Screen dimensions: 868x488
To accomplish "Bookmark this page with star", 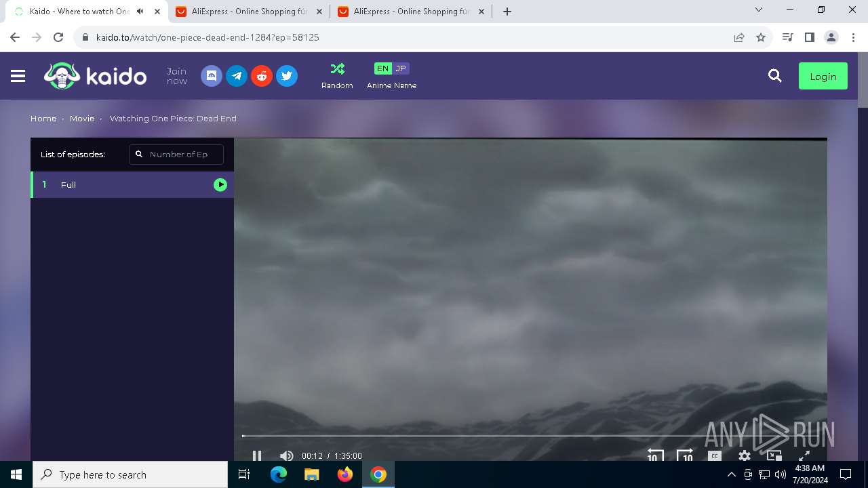I will click(761, 37).
